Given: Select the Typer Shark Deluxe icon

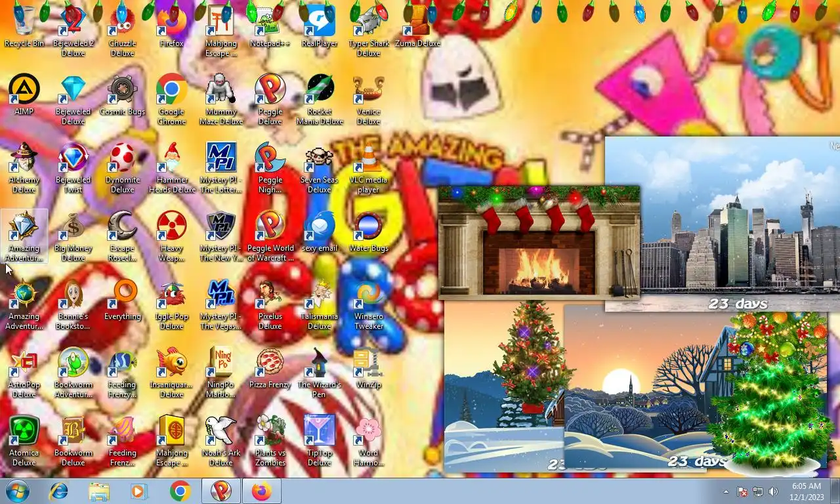Looking at the screenshot, I should [x=368, y=31].
